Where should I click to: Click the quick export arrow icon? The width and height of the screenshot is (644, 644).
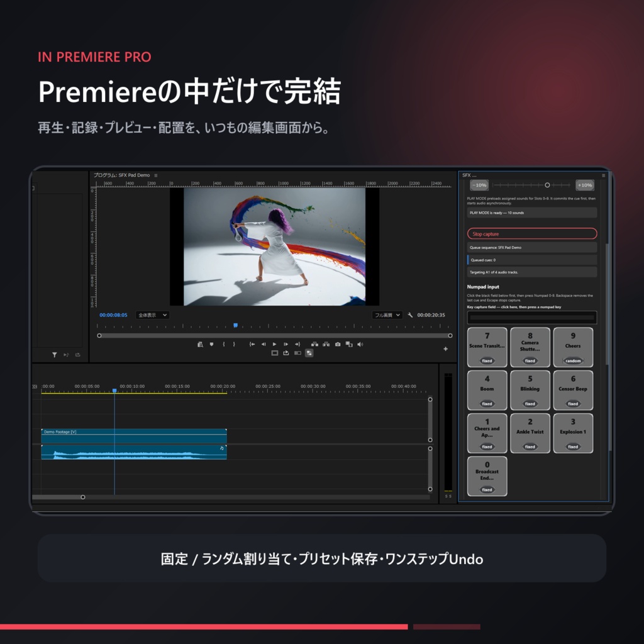[286, 353]
